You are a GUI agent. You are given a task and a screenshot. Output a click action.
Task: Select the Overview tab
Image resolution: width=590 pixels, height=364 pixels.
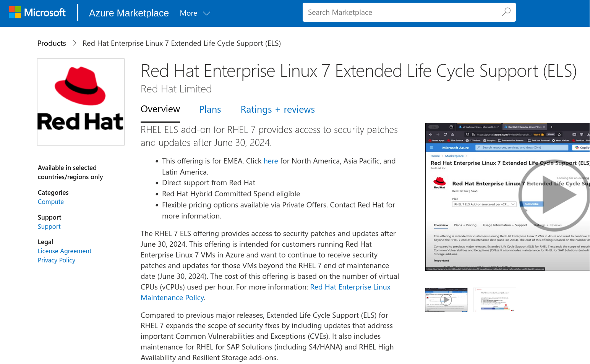coord(160,109)
